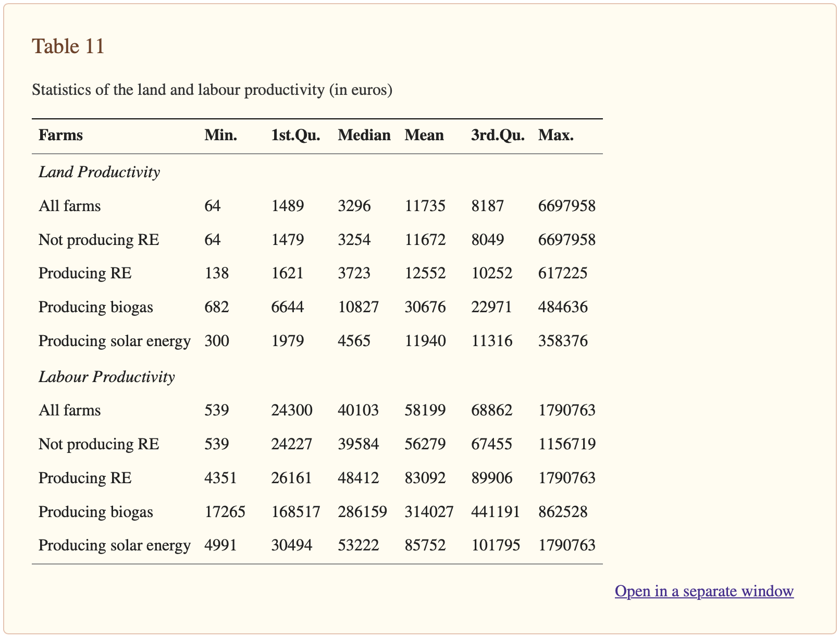This screenshot has height=638, width=840.
Task: Click the solar energy median value 4565
Action: point(354,341)
